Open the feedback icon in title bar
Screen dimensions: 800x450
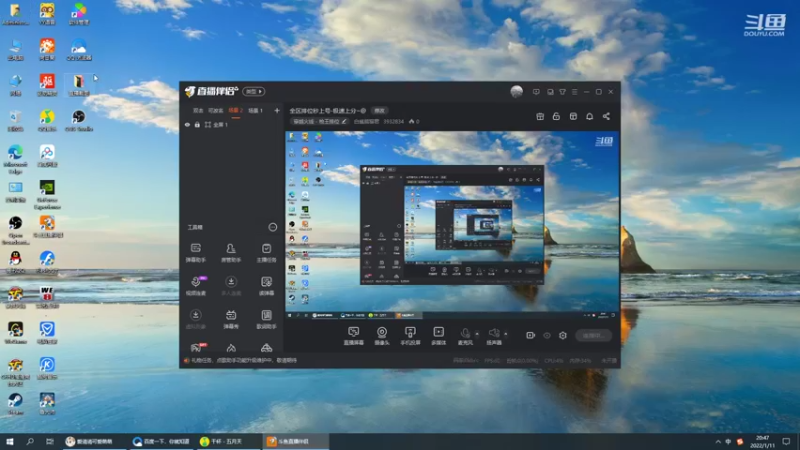pyautogui.click(x=550, y=92)
